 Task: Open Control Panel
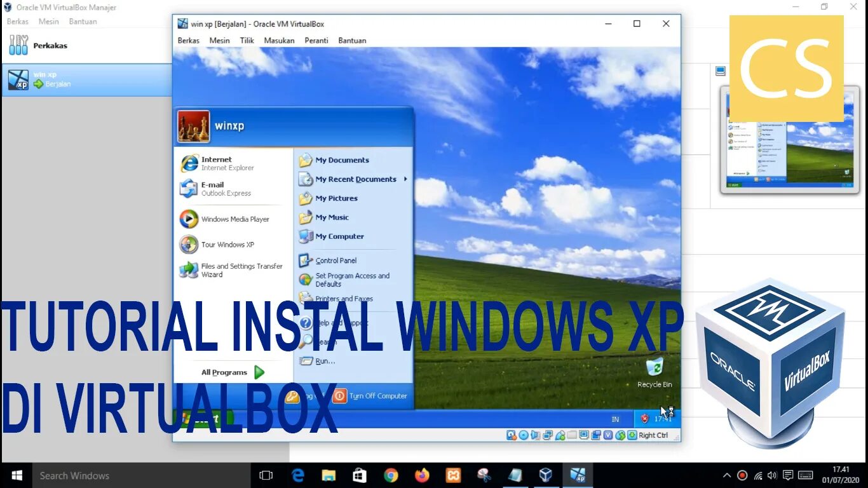point(328,261)
